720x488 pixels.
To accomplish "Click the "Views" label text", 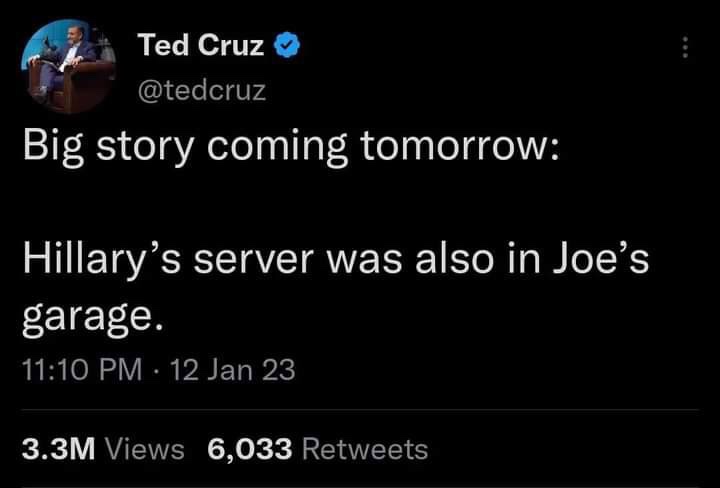I will [x=144, y=449].
